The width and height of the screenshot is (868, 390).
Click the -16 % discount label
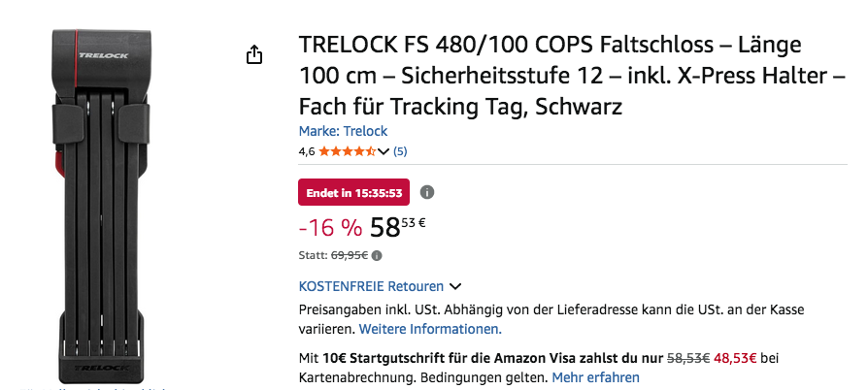(x=330, y=228)
